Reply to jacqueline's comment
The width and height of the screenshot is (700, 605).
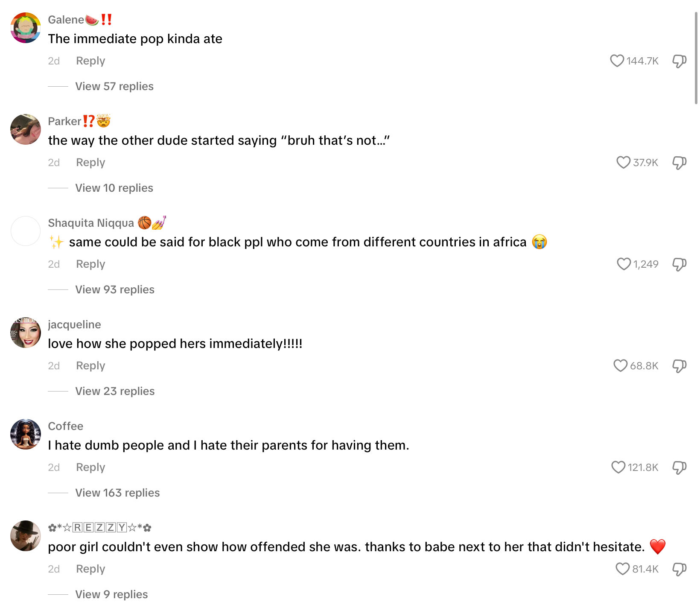pos(90,366)
